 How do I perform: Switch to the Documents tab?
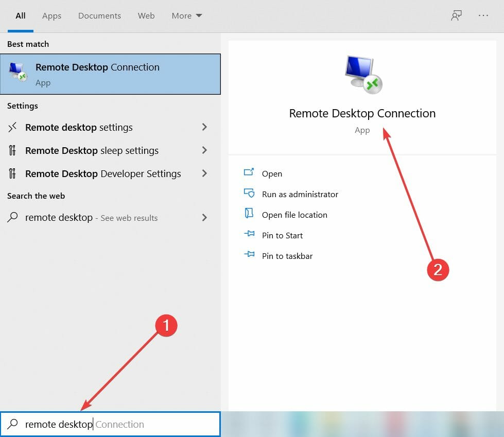click(x=99, y=15)
